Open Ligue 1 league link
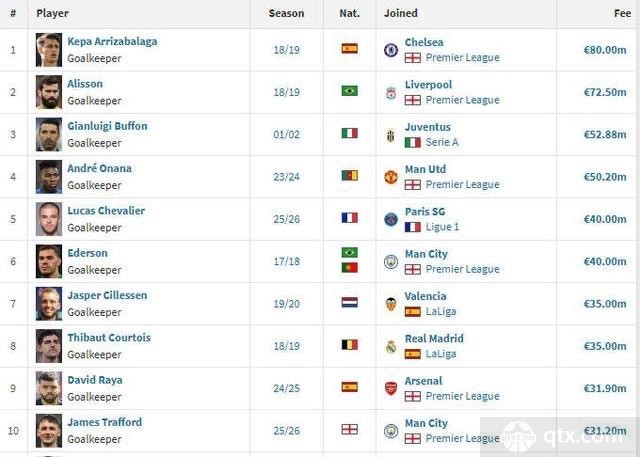640x457 pixels. click(442, 227)
